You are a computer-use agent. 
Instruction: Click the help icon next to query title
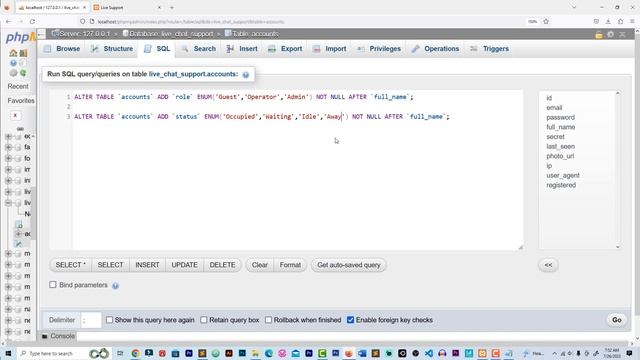pos(246,75)
